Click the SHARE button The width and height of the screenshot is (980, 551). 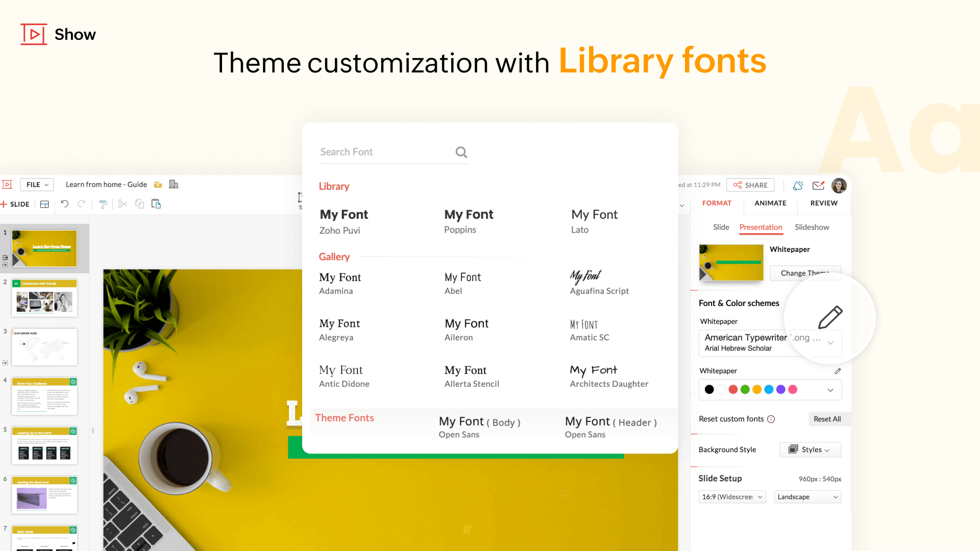click(750, 185)
